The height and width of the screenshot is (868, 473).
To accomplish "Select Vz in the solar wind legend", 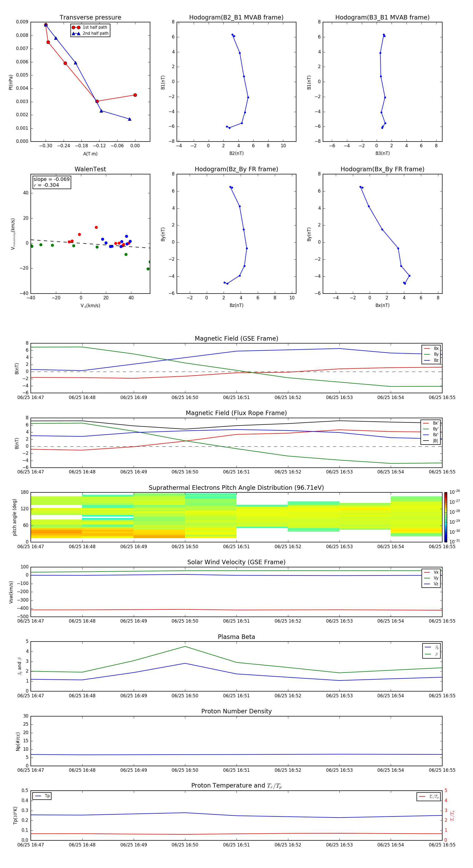I will click(431, 584).
